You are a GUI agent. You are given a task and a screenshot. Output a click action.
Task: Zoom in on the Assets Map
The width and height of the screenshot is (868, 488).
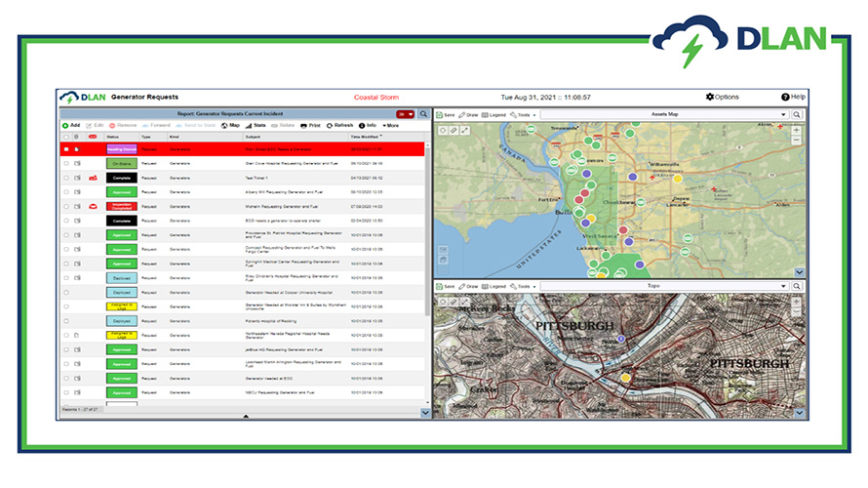[x=796, y=130]
